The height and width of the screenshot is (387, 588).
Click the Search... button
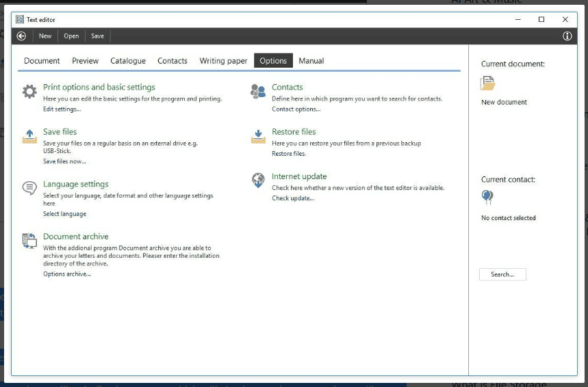click(502, 274)
